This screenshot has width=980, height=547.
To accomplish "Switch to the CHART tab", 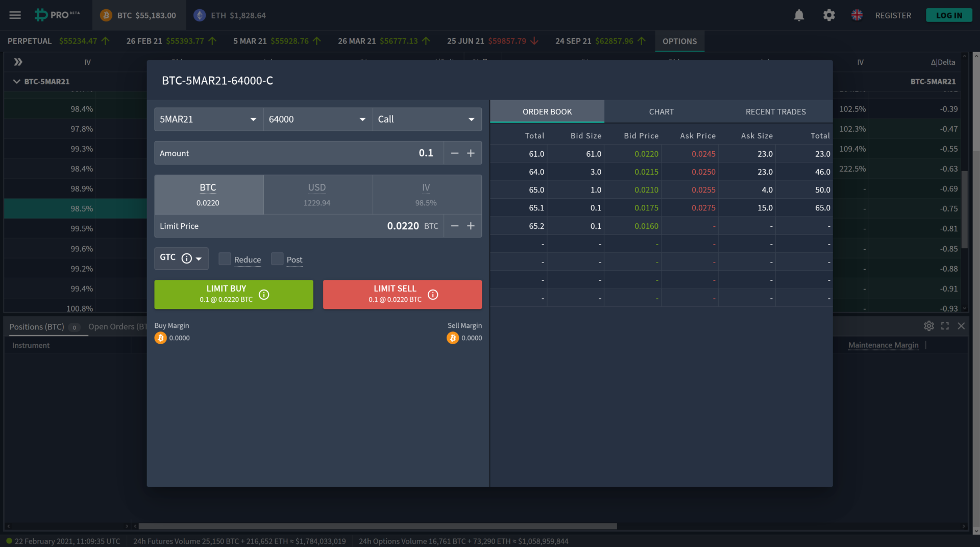I will [x=661, y=111].
